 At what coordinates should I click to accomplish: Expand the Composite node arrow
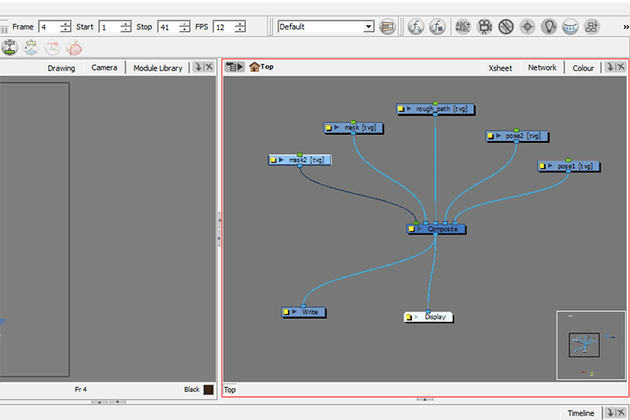pos(419,229)
